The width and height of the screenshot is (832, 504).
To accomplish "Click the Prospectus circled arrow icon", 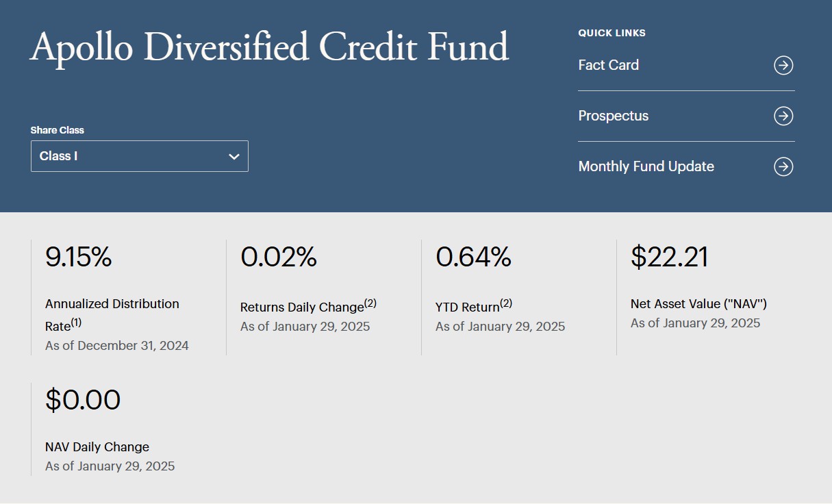I will [783, 116].
